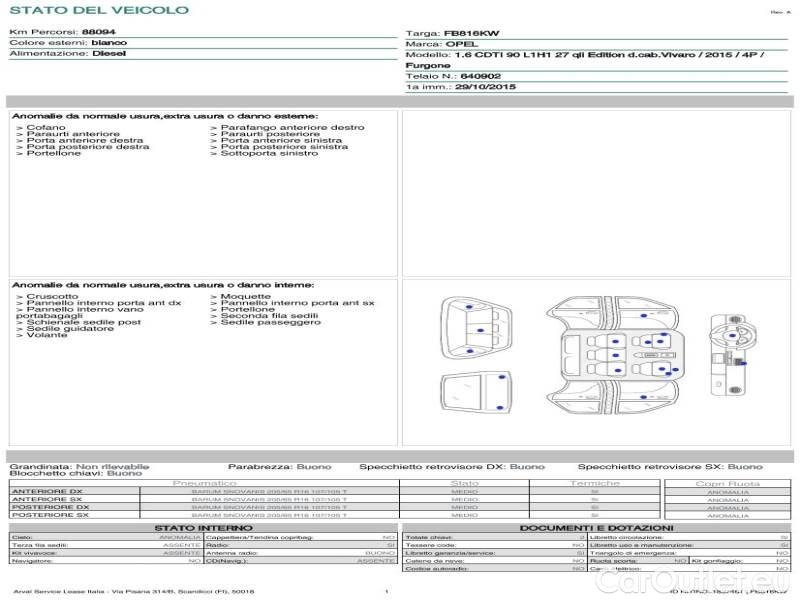Select the "Arval Service Lease Italia" footer address

[x=134, y=592]
